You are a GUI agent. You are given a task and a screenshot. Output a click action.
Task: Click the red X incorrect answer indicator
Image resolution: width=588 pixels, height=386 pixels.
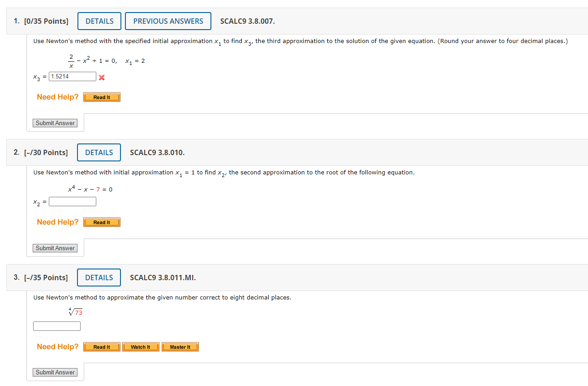tap(102, 77)
